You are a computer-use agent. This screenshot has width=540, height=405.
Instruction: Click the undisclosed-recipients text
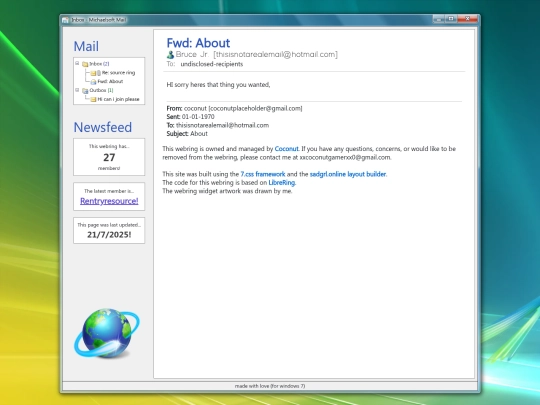click(212, 64)
